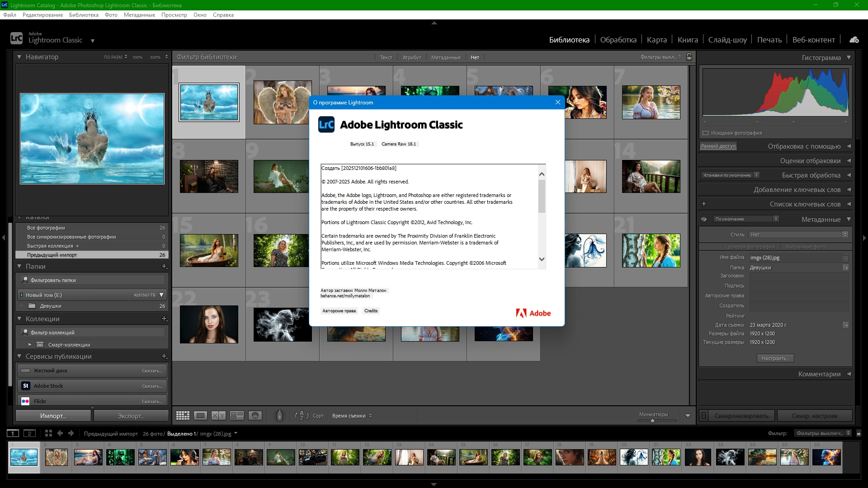Open People face view icon

point(255,416)
